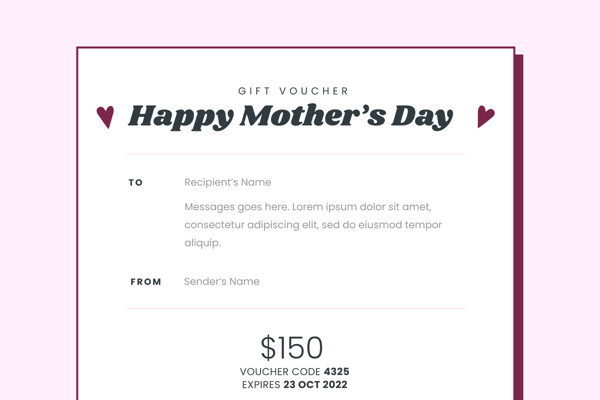The width and height of the screenshot is (600, 400).
Task: Click the word Mother's in the title
Action: pyautogui.click(x=310, y=116)
